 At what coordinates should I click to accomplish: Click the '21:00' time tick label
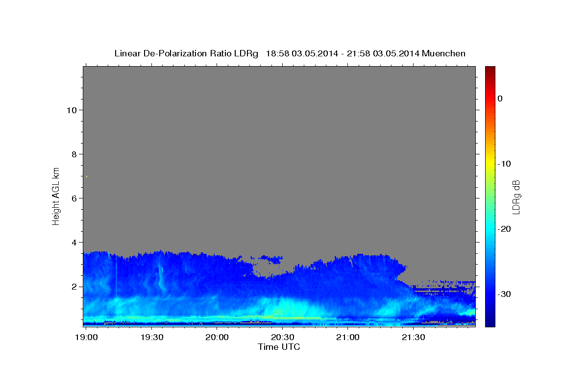348,338
